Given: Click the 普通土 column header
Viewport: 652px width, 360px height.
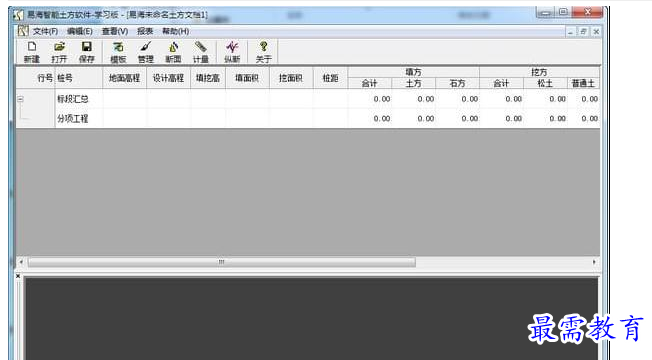Looking at the screenshot, I should click(x=583, y=83).
